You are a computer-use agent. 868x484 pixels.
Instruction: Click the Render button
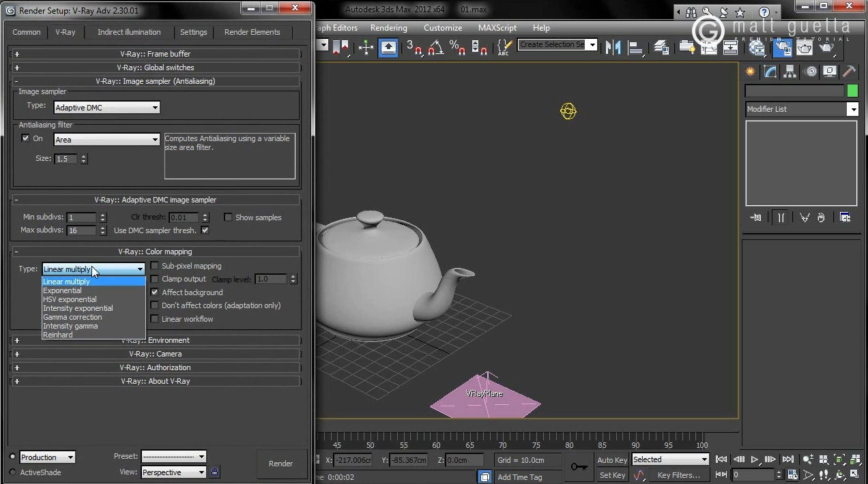point(280,464)
